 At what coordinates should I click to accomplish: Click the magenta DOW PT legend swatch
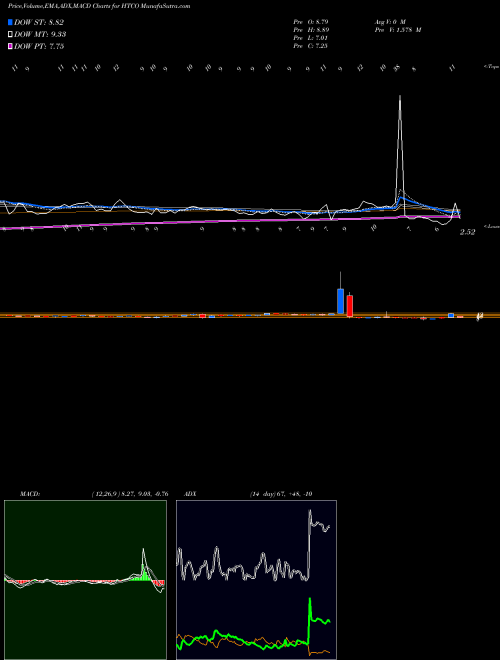point(11,46)
